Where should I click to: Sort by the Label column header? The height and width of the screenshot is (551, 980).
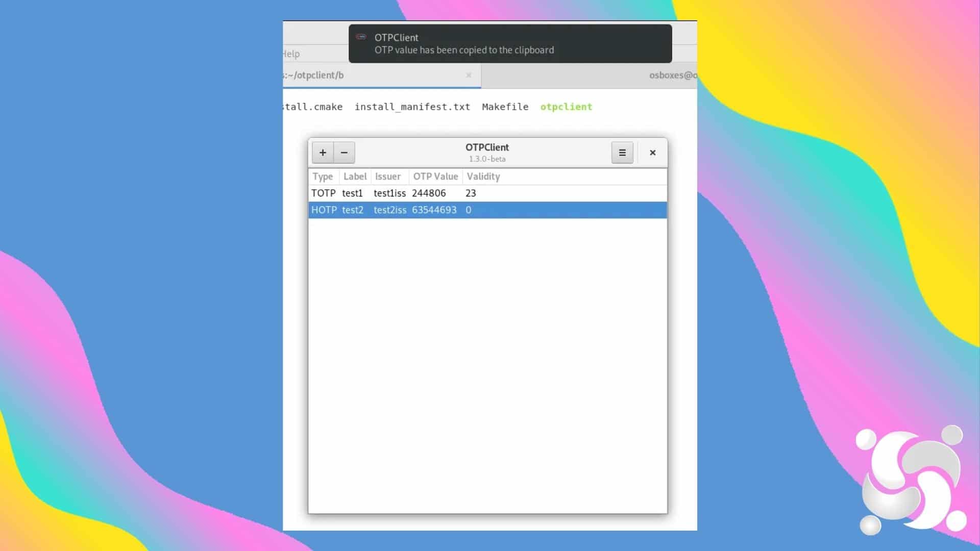(x=355, y=177)
